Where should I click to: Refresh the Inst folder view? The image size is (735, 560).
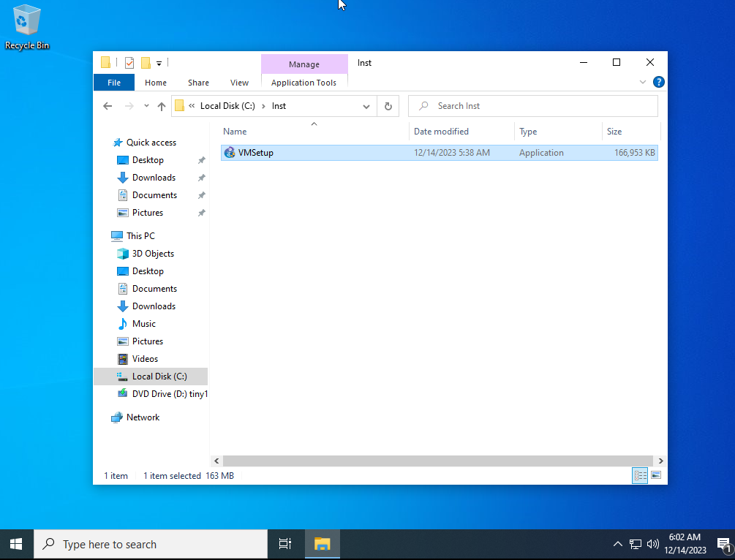[x=388, y=107]
